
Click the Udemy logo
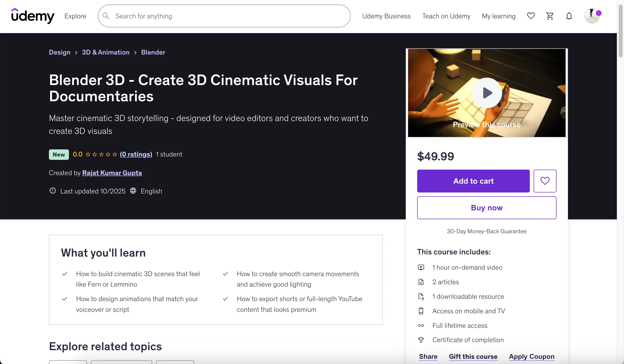pyautogui.click(x=33, y=16)
